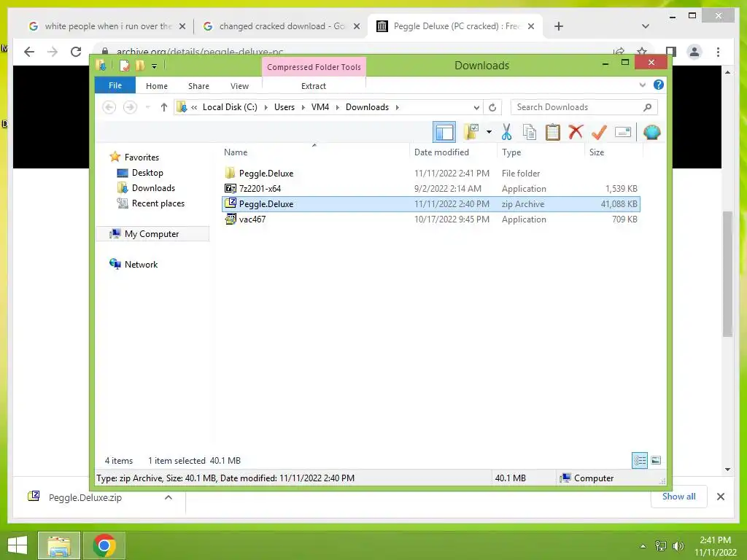The image size is (747, 560).
Task: Click the New folder quick access icon
Action: (x=139, y=66)
